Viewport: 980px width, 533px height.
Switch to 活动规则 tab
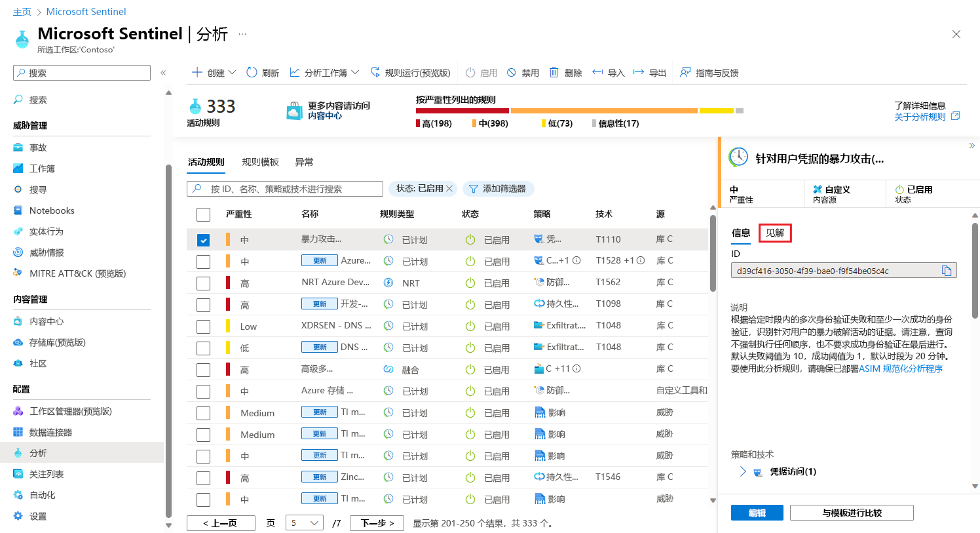206,162
